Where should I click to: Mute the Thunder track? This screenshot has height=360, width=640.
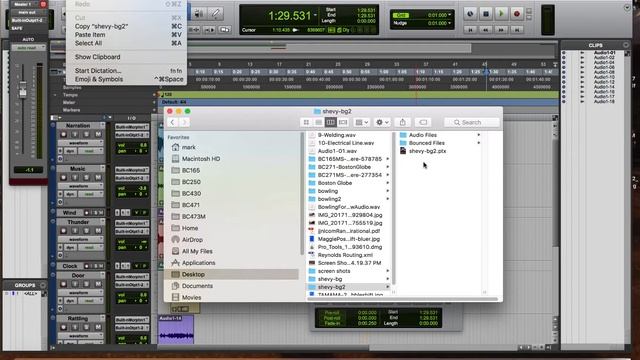tap(98, 231)
